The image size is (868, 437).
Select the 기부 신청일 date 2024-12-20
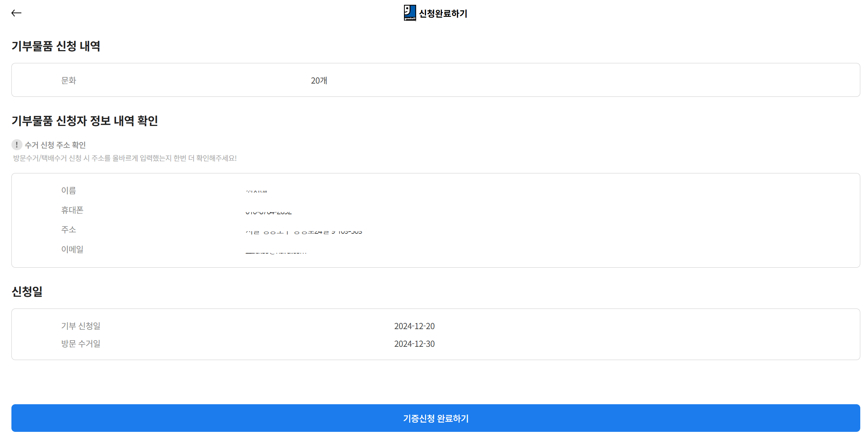pyautogui.click(x=414, y=326)
